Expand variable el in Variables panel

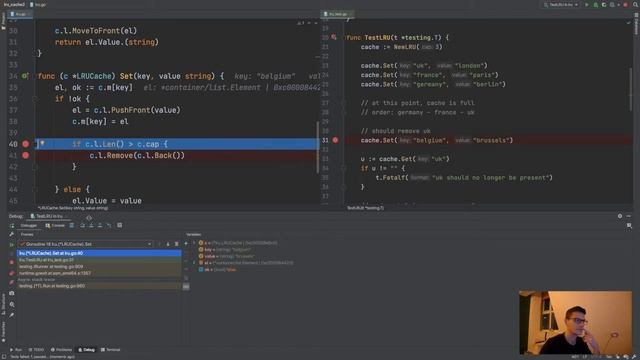pyautogui.click(x=195, y=263)
